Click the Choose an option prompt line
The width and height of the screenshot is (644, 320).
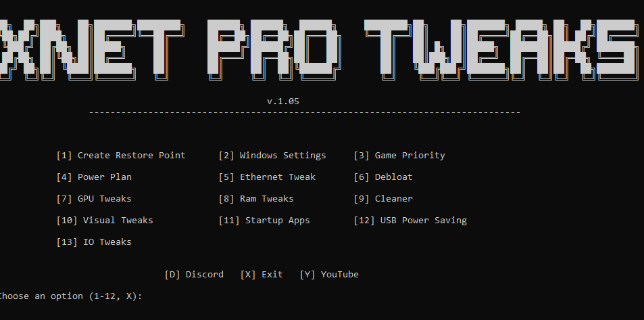[x=70, y=296]
